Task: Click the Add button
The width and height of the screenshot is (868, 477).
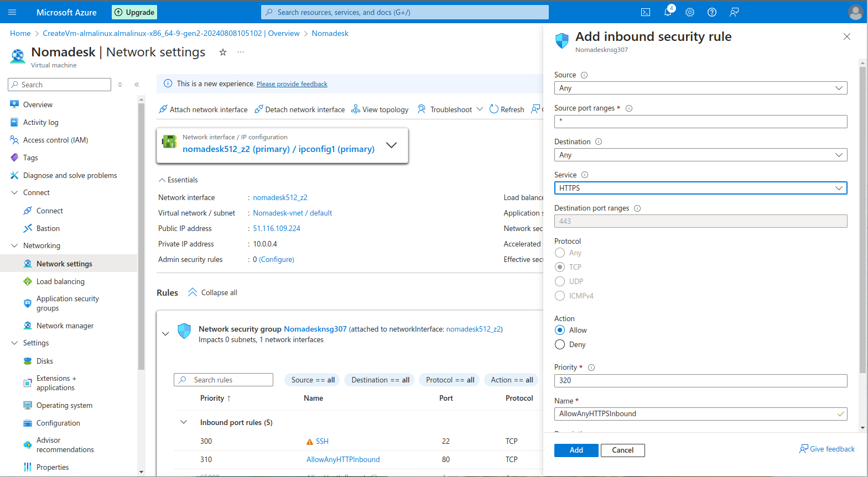Action: (576, 450)
